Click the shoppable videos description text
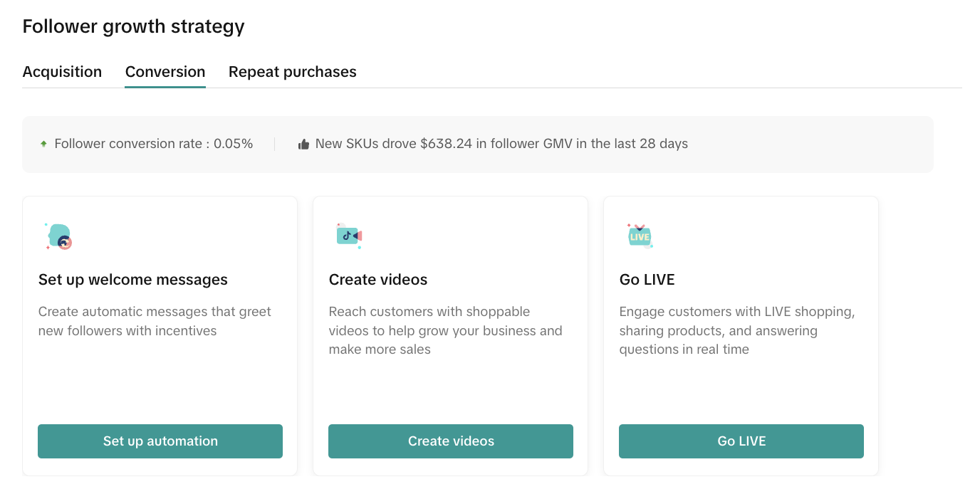 pyautogui.click(x=445, y=330)
